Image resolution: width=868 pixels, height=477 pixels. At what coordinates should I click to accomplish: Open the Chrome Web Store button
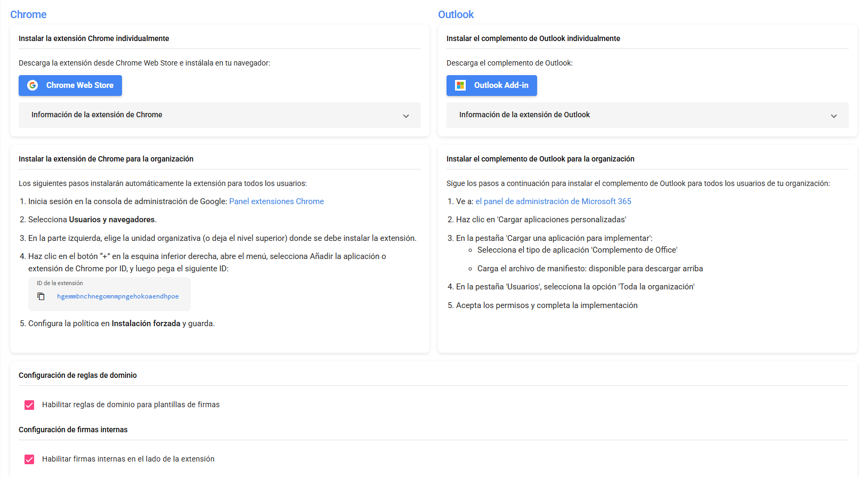click(70, 85)
